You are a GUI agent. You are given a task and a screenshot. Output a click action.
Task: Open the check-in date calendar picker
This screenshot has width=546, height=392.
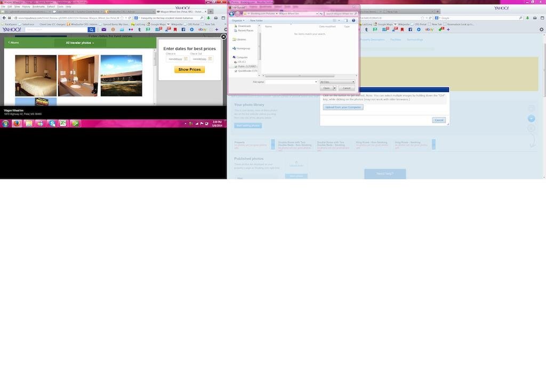[186, 59]
